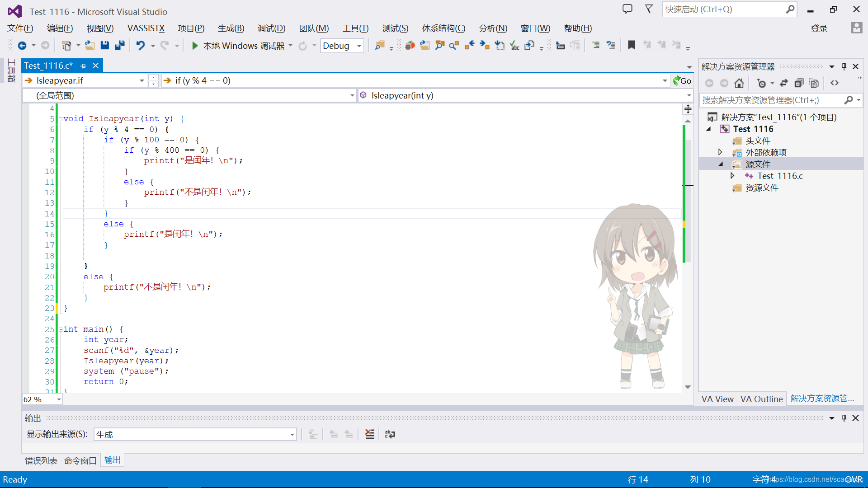
Task: Collapse the Test_1116 project node
Action: [x=709, y=129]
